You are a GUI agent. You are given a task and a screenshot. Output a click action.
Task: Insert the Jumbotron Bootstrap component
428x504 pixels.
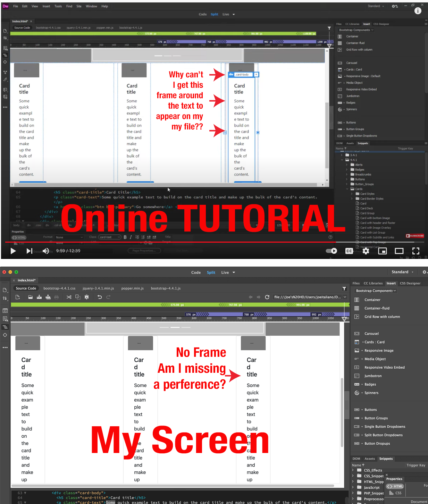pyautogui.click(x=373, y=376)
